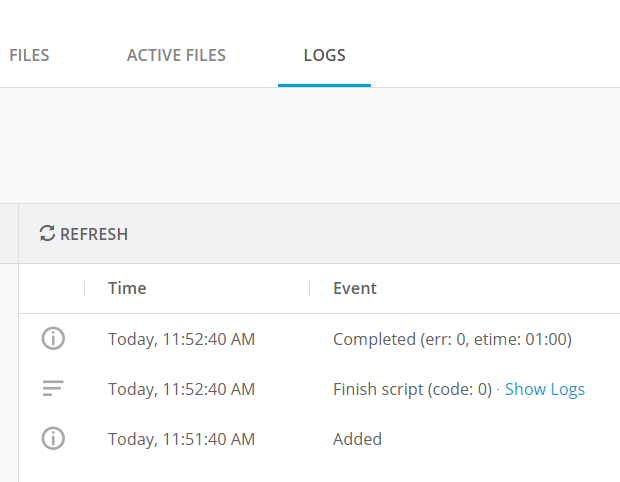Image resolution: width=620 pixels, height=482 pixels.
Task: Click the Finish script (code: 0) text
Action: 412,389
